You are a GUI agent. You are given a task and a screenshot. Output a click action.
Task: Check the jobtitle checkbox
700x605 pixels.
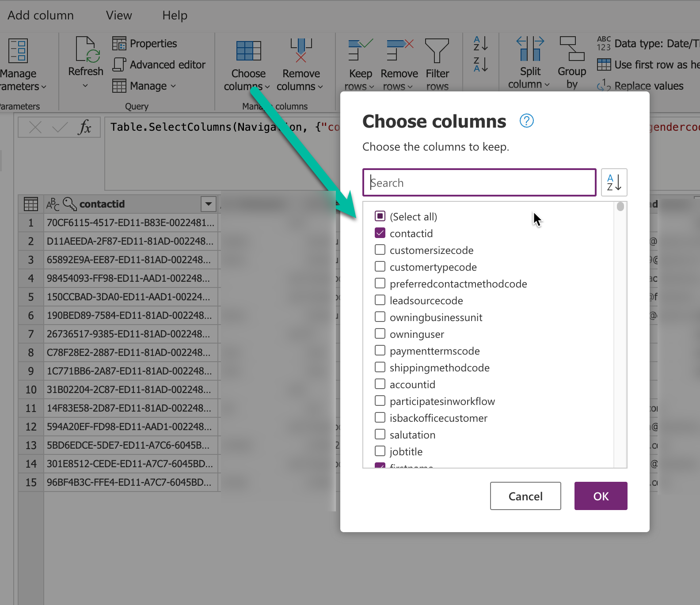click(x=380, y=451)
